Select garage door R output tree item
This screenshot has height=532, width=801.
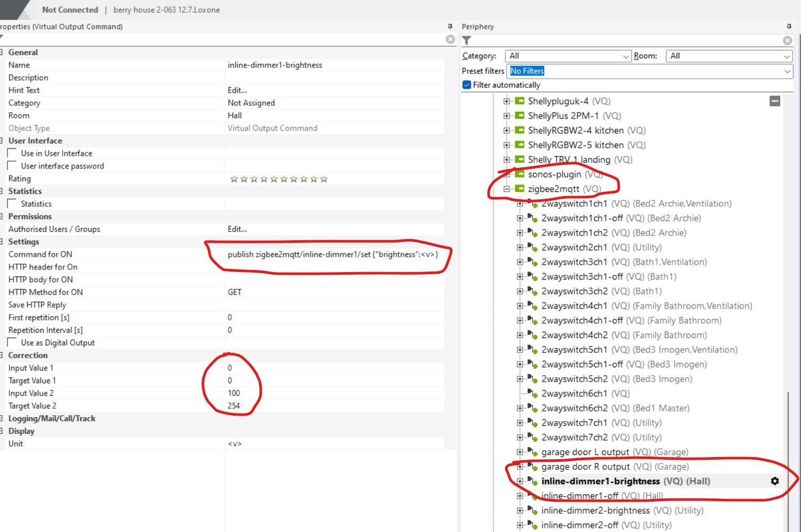(x=614, y=467)
